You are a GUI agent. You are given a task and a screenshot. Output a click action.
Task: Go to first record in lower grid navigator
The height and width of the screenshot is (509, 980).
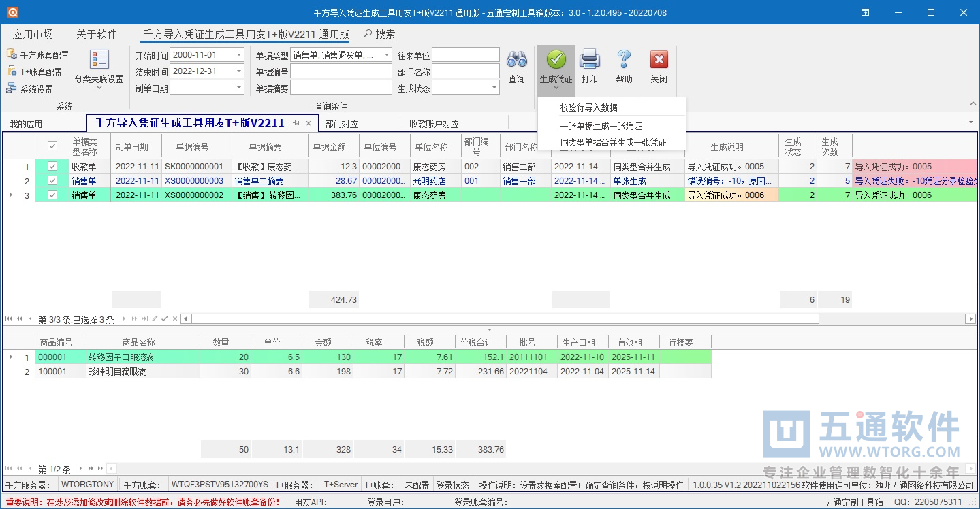[x=9, y=469]
